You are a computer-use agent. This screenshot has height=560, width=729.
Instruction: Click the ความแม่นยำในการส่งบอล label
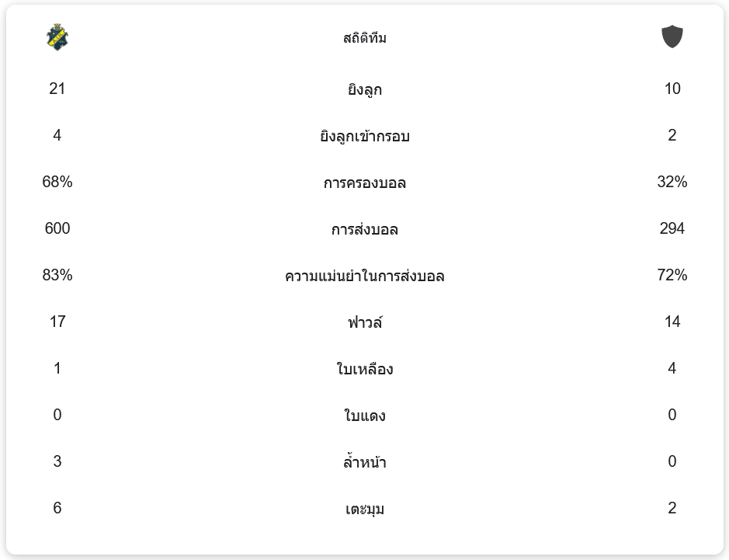[x=365, y=276]
